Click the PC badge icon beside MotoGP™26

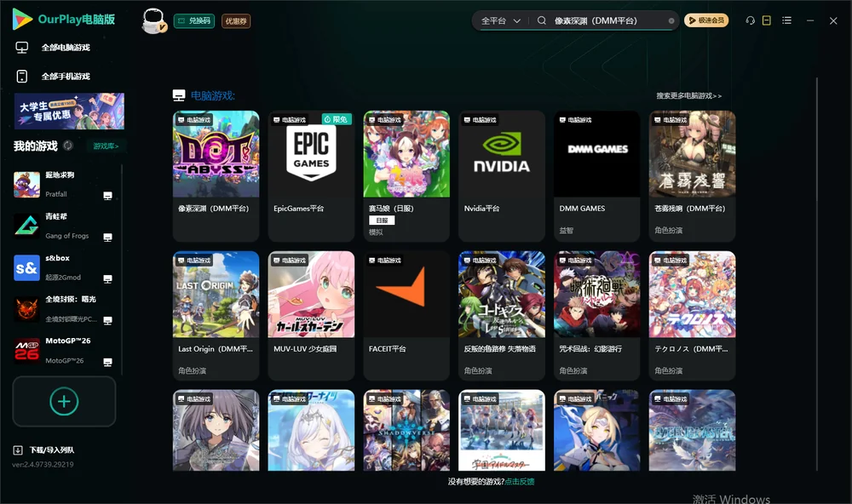pos(107,363)
